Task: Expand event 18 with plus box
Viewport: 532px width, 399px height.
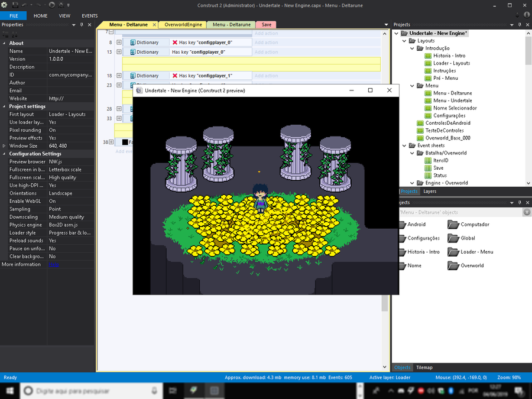Action: coord(119,76)
